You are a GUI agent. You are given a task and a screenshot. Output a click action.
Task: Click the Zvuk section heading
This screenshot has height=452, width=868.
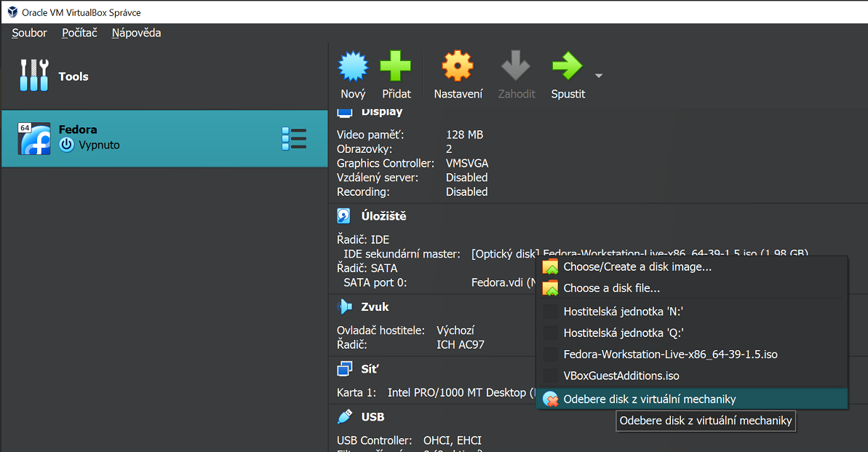375,307
